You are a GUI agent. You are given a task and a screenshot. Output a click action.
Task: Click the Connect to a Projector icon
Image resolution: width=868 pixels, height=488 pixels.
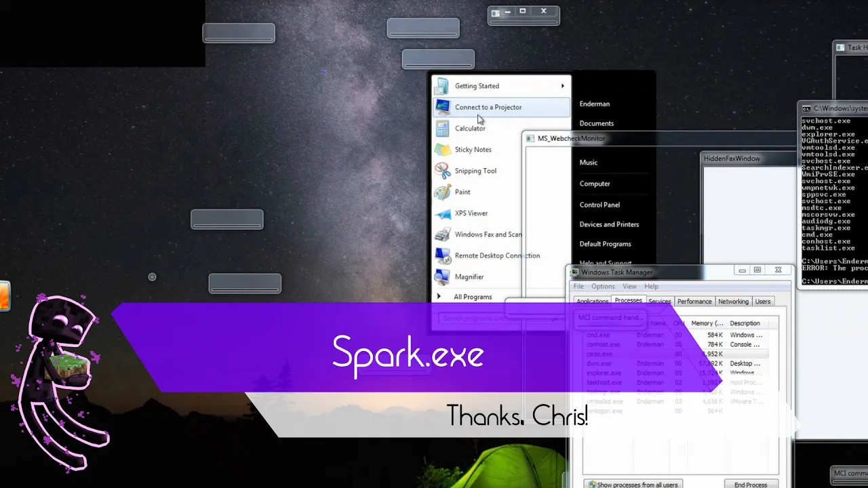point(442,107)
